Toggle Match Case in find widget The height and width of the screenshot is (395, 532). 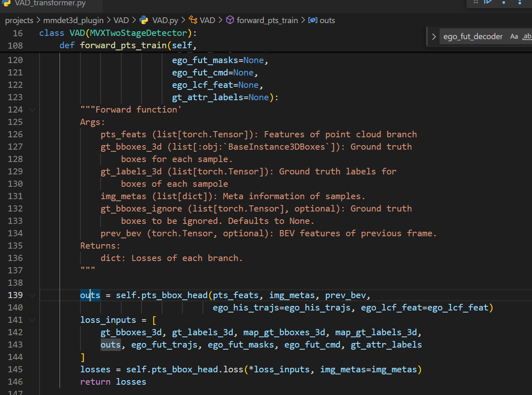pyautogui.click(x=514, y=37)
